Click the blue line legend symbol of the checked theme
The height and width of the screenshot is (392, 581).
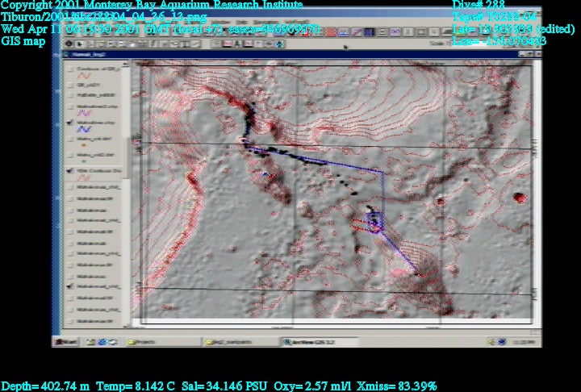tap(82, 129)
